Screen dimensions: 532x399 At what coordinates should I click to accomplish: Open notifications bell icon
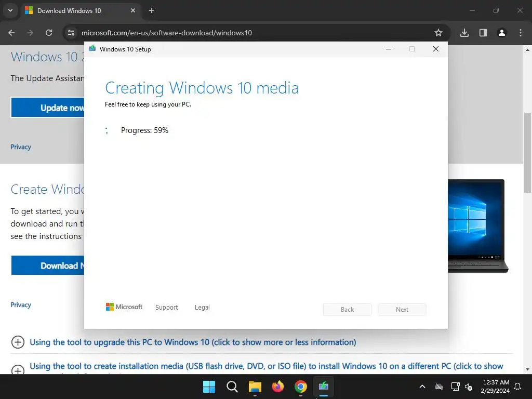(518, 387)
